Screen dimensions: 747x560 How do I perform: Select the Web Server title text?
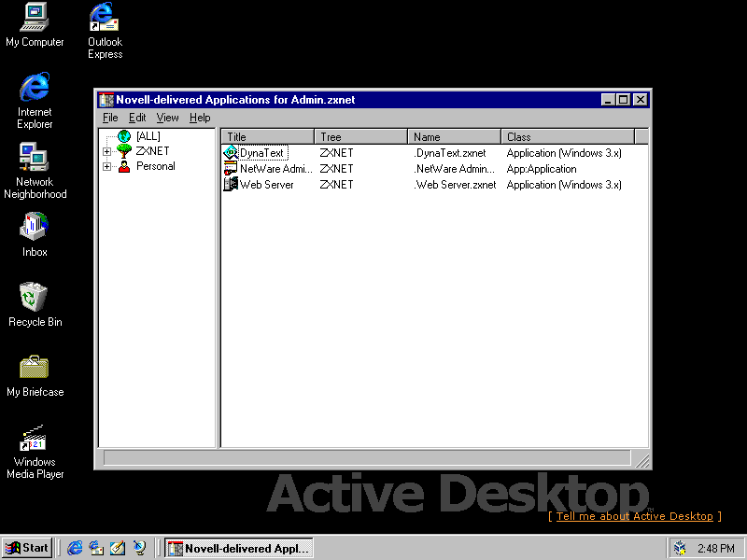[x=266, y=184]
